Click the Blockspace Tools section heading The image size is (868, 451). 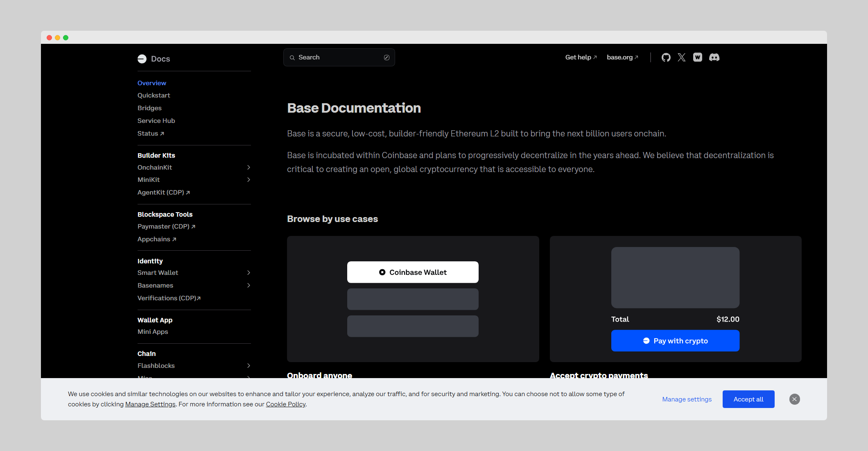(x=165, y=215)
